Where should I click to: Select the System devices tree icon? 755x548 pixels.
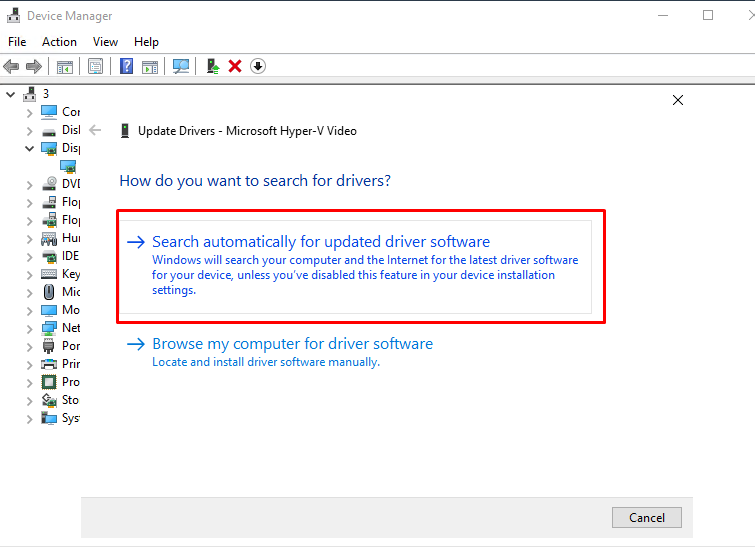pyautogui.click(x=49, y=418)
